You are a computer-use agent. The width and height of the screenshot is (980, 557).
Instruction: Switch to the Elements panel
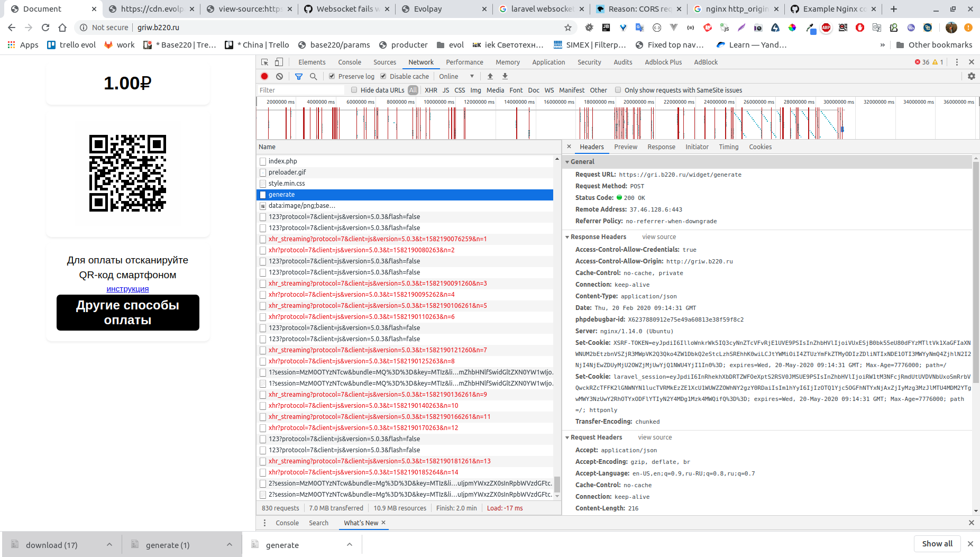click(x=312, y=62)
